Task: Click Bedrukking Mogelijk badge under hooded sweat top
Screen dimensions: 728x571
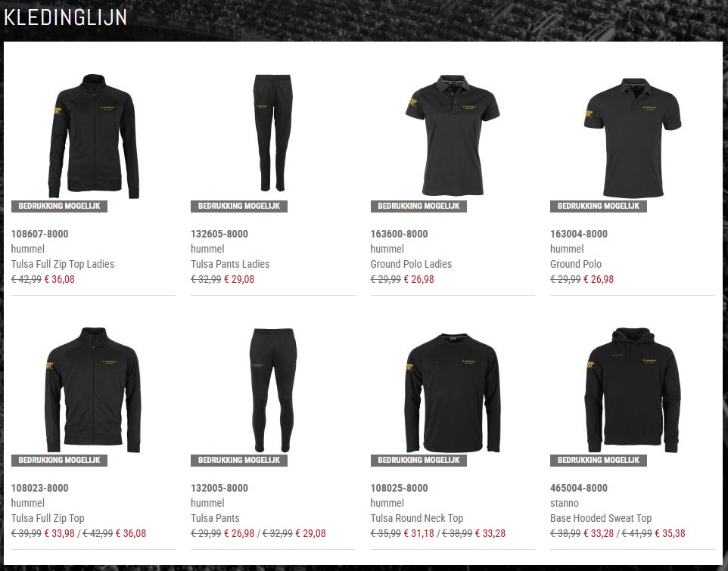Action: point(599,460)
